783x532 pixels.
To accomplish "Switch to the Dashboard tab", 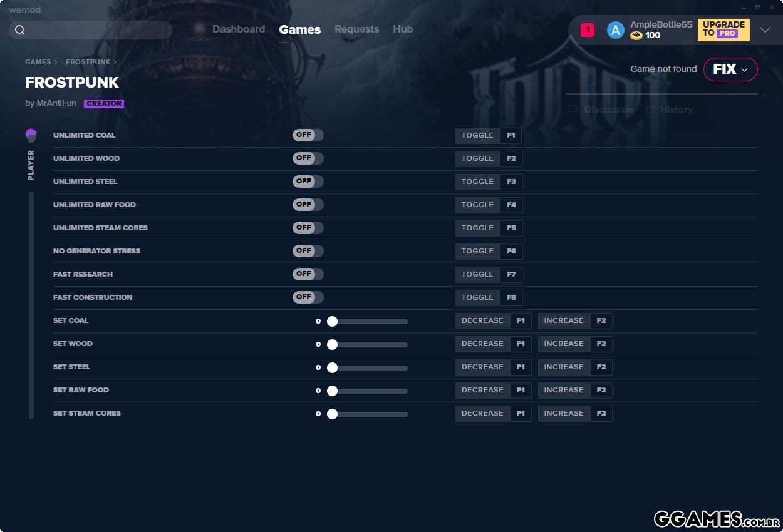I will click(x=238, y=29).
